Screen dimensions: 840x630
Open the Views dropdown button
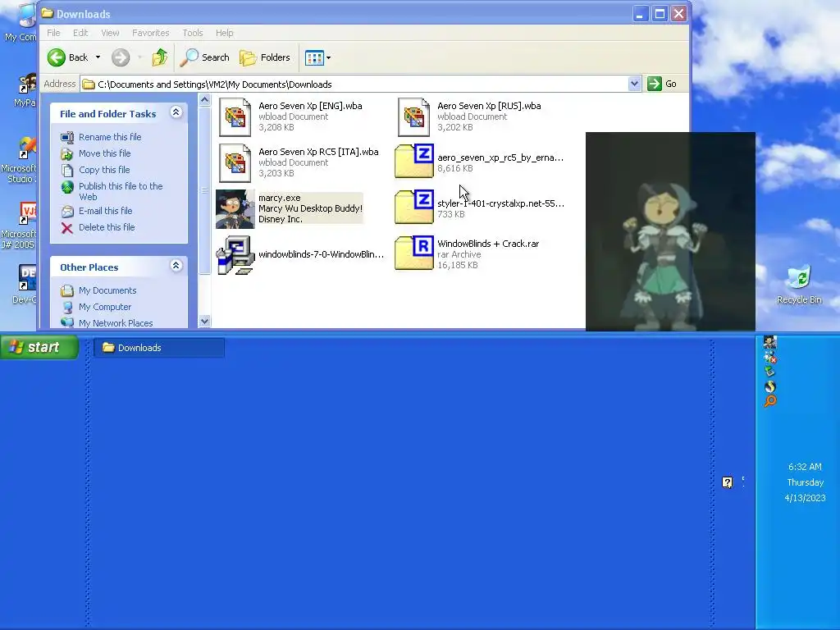click(x=317, y=57)
